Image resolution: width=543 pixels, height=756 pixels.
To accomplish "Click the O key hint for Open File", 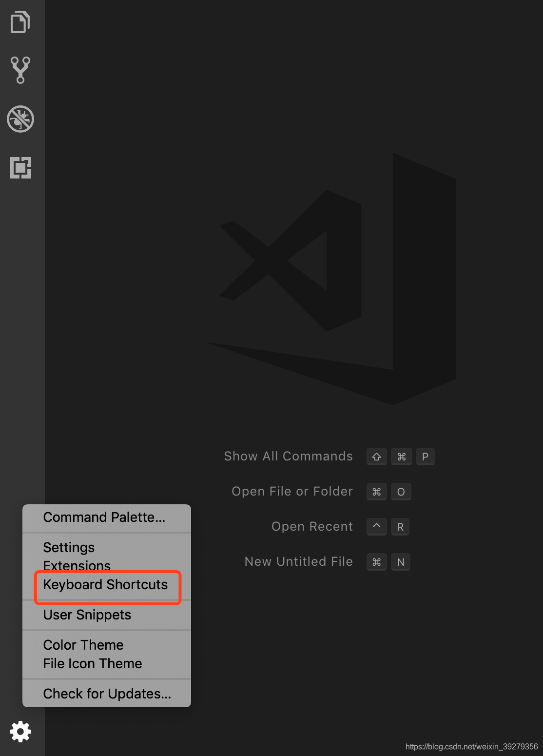I will point(401,492).
